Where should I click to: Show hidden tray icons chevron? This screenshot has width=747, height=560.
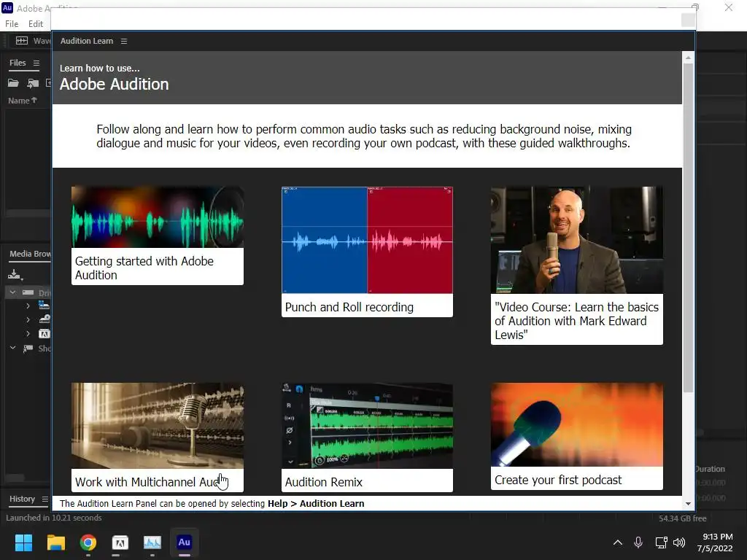point(618,542)
